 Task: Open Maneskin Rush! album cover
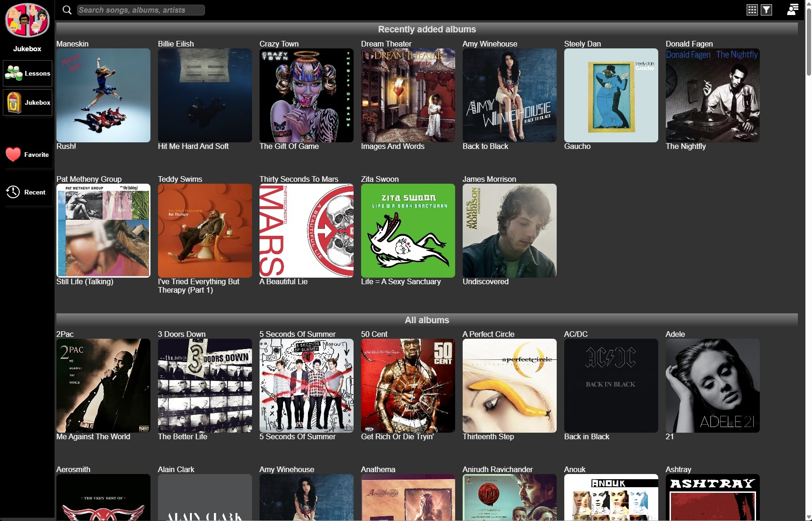point(103,95)
